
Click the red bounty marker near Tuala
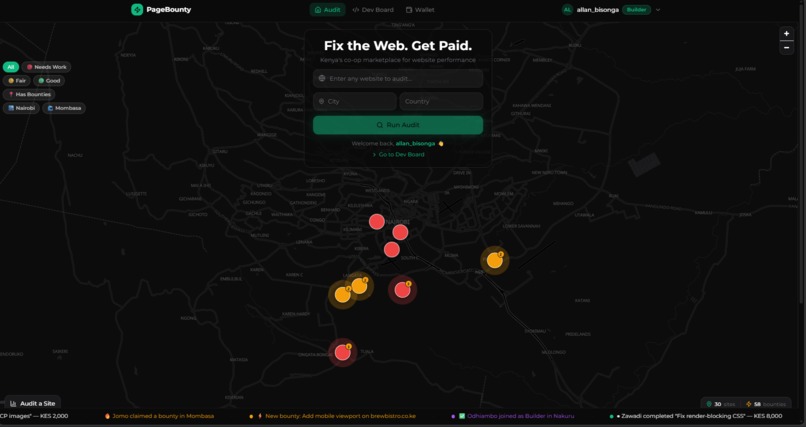point(343,352)
